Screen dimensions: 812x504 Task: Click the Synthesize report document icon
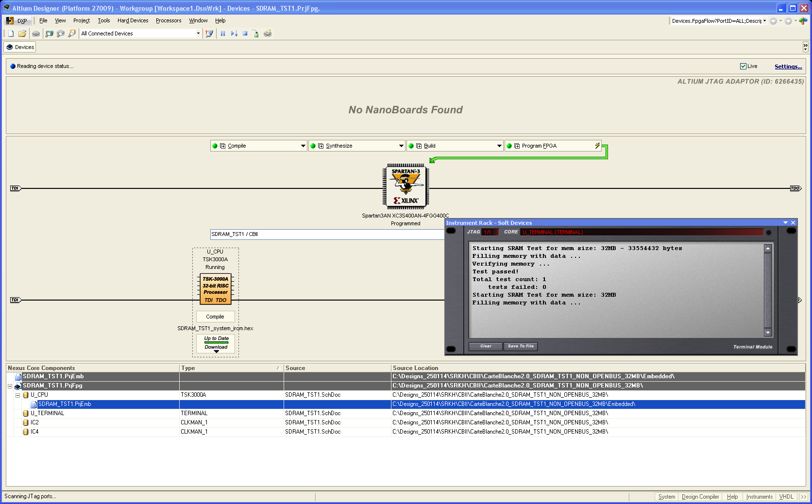(321, 146)
